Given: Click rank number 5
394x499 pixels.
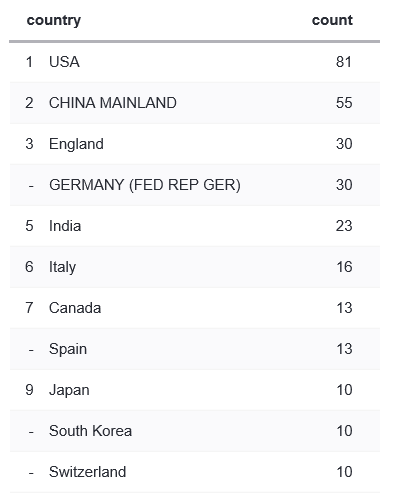Looking at the screenshot, I should 29,226.
